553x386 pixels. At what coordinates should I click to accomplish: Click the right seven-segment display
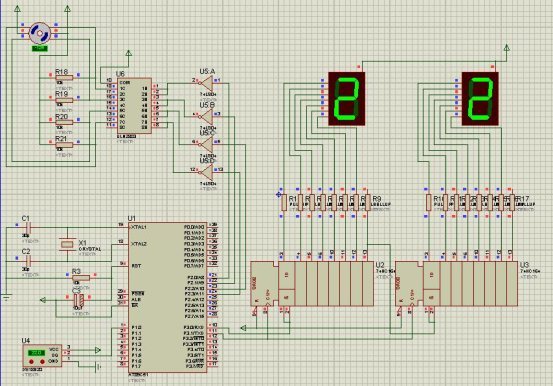pyautogui.click(x=480, y=98)
